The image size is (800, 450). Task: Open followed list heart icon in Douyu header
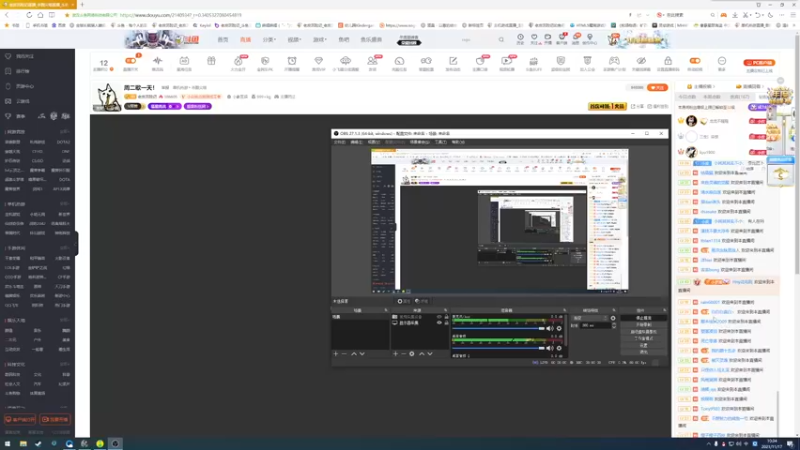[x=534, y=39]
